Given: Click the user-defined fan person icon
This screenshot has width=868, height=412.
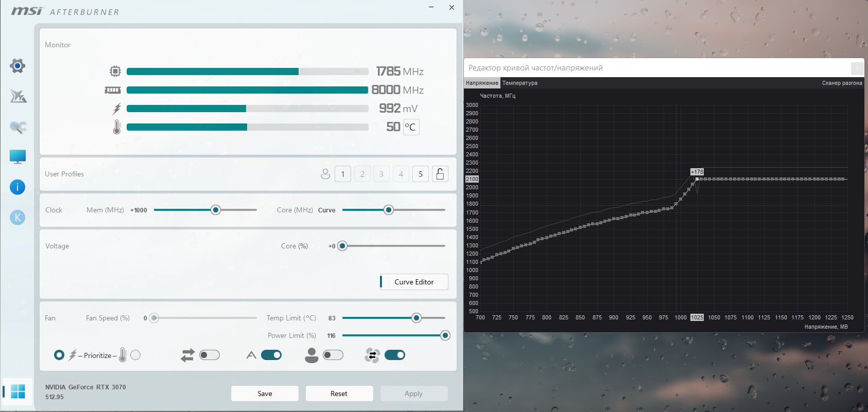Looking at the screenshot, I should 311,355.
